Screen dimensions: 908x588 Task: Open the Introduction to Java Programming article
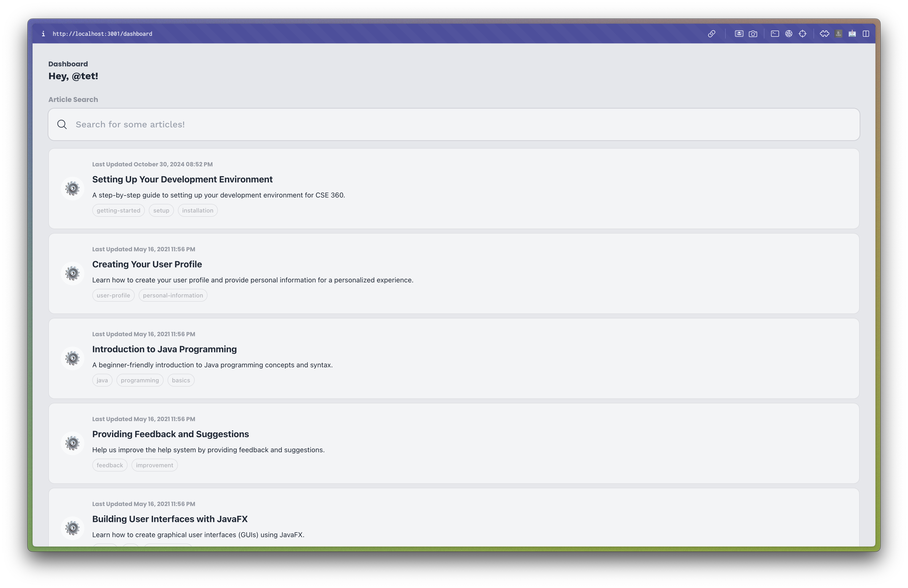164,349
